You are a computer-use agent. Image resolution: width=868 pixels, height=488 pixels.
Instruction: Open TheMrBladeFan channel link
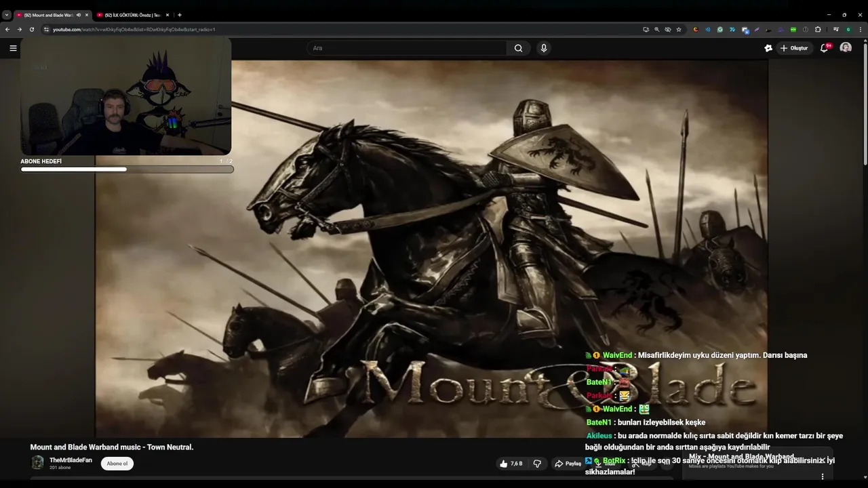click(x=71, y=460)
